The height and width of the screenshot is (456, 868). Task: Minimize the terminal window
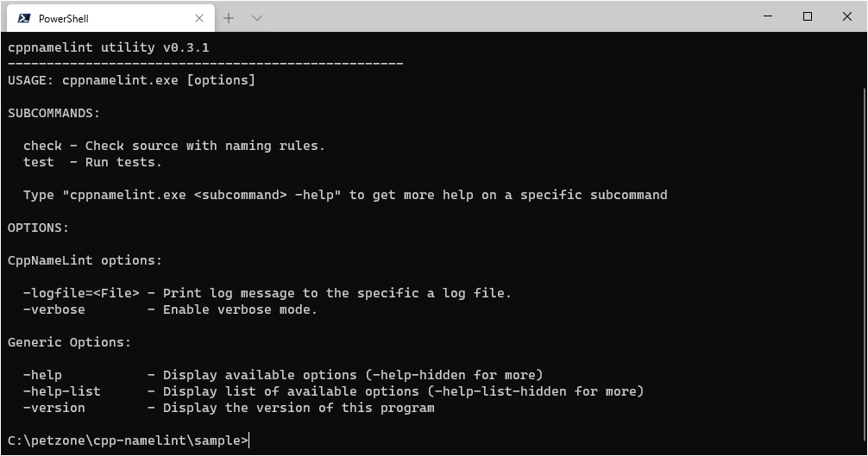click(768, 16)
